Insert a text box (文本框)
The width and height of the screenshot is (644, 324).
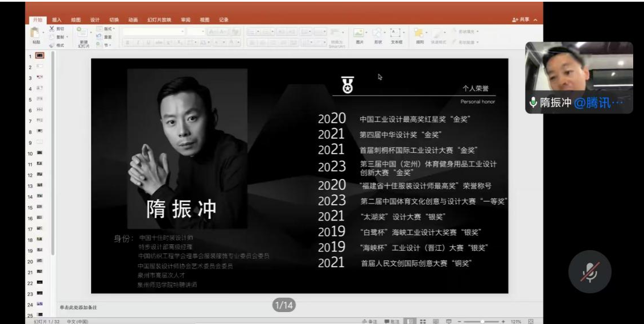point(396,34)
